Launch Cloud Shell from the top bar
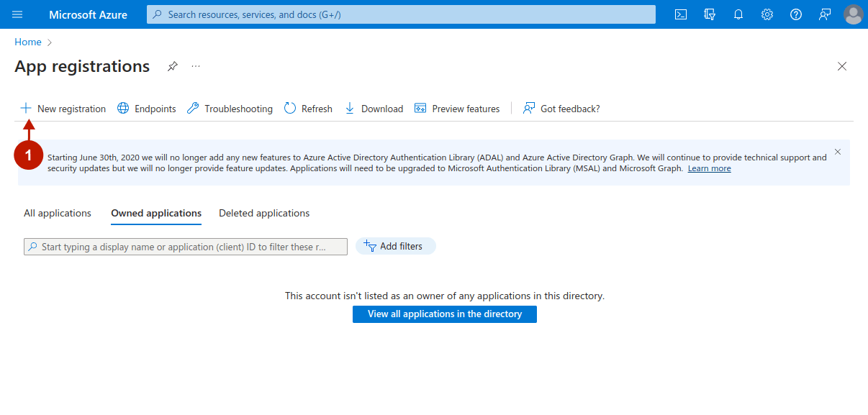868x415 pixels. (x=681, y=14)
